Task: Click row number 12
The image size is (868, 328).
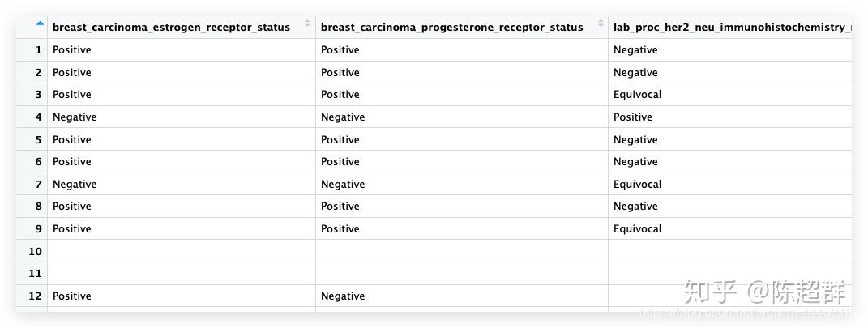Action: tap(35, 296)
